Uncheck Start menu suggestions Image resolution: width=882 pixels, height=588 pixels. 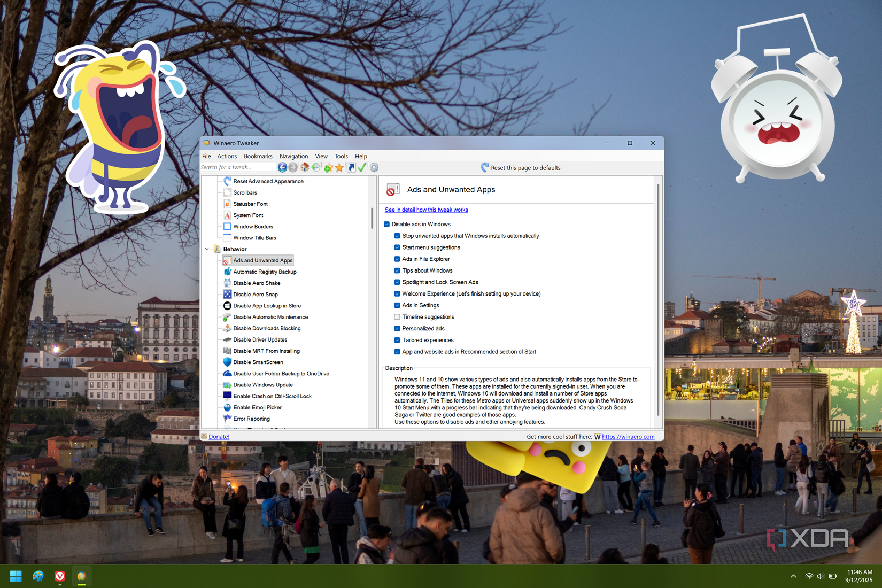tap(397, 247)
